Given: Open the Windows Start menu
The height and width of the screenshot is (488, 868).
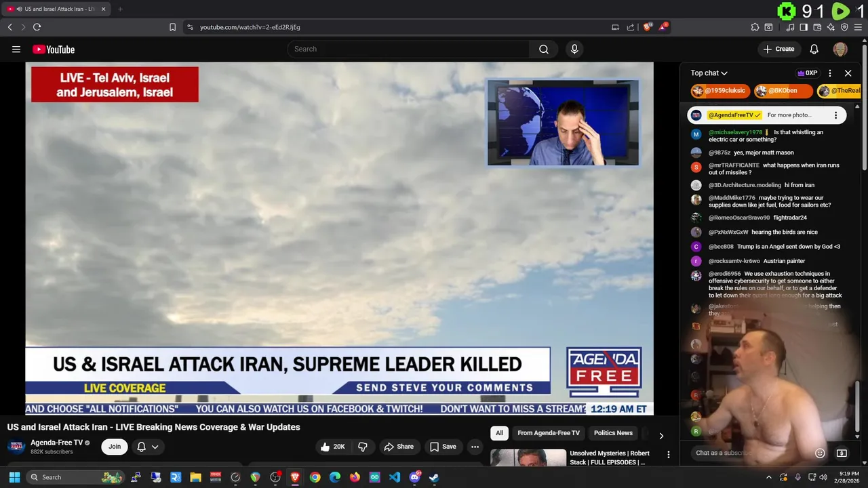Looking at the screenshot, I should pyautogui.click(x=14, y=477).
